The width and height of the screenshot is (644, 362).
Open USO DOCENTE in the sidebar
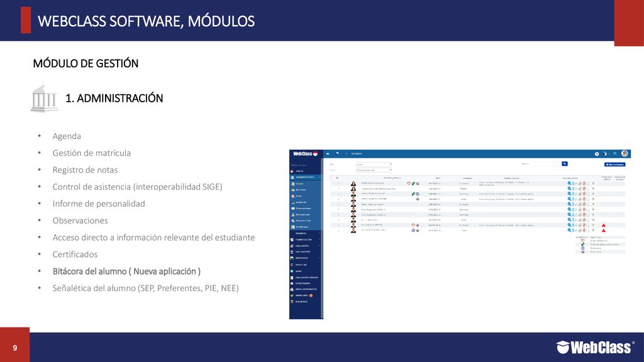coord(303,252)
